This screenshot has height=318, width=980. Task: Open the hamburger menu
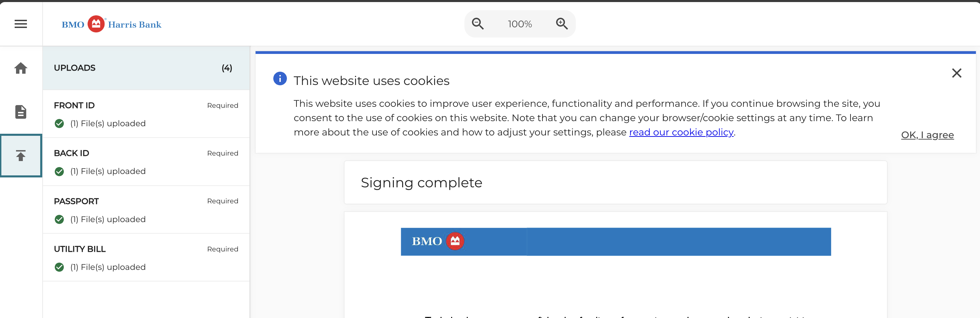click(x=21, y=24)
